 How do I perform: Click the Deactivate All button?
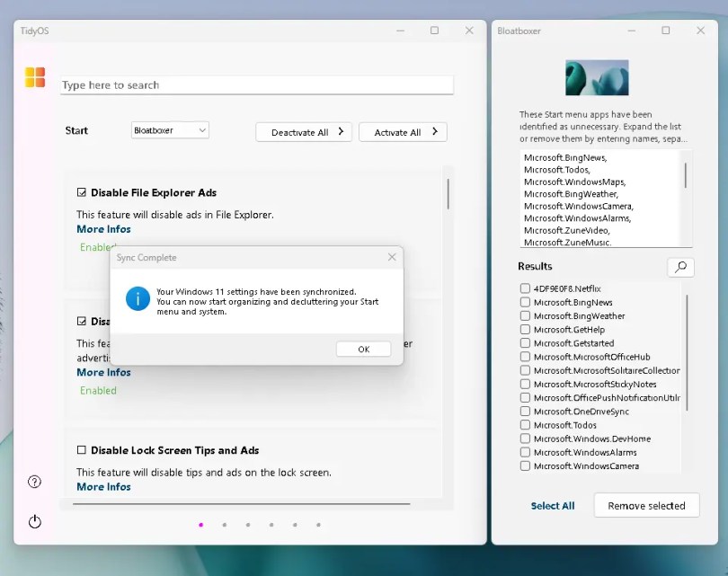(x=304, y=132)
